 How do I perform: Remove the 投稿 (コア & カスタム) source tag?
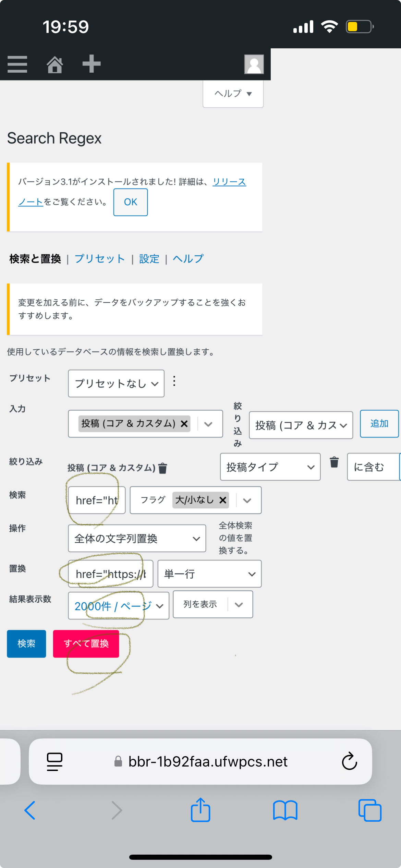click(x=184, y=424)
